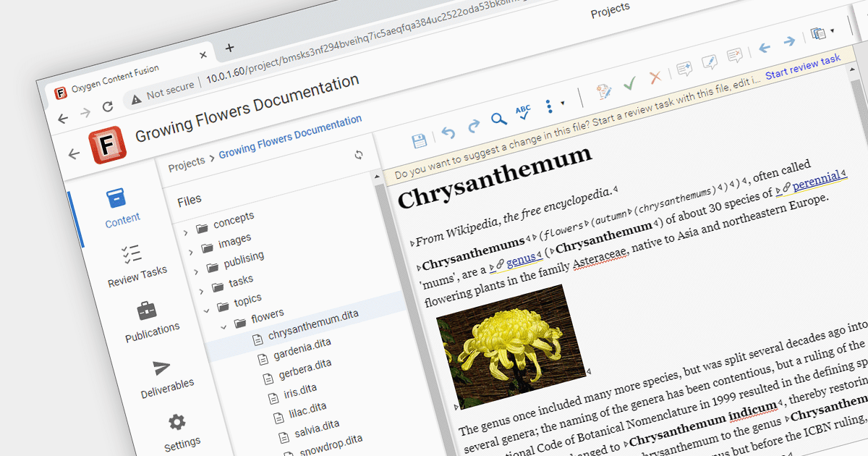
Task: Click the app back arrow beside the logo
Action: click(73, 153)
